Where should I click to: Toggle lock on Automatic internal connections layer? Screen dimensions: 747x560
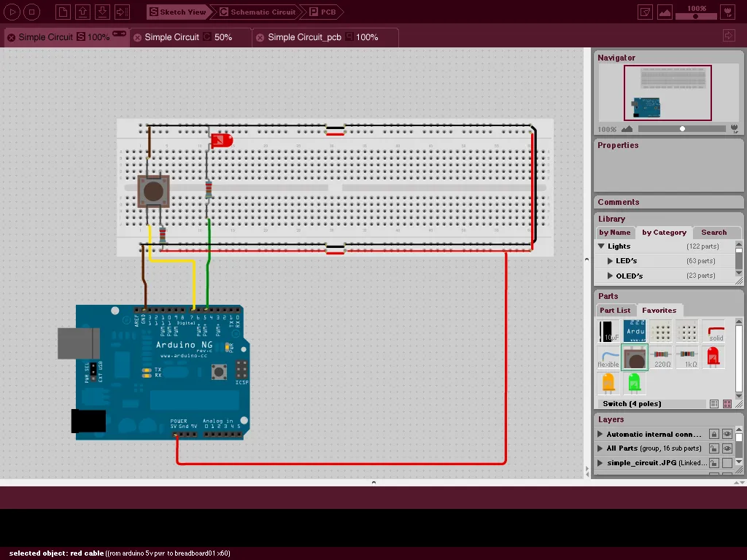point(713,434)
